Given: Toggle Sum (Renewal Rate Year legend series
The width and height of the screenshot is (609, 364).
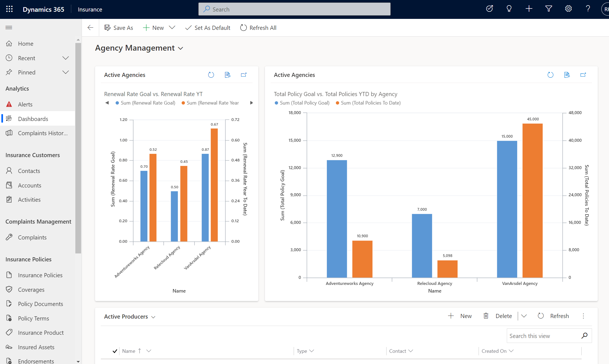Looking at the screenshot, I should 210,103.
